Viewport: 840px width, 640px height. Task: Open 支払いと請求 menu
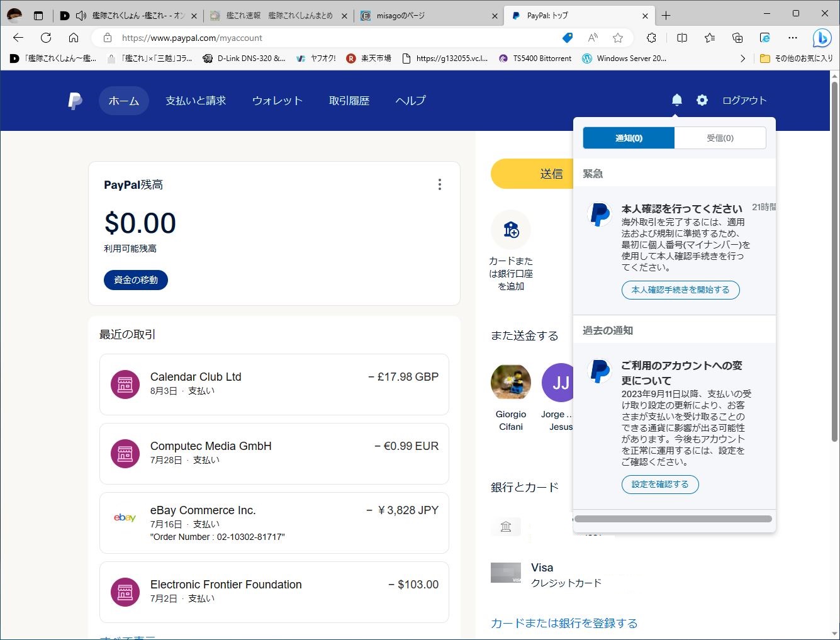196,101
